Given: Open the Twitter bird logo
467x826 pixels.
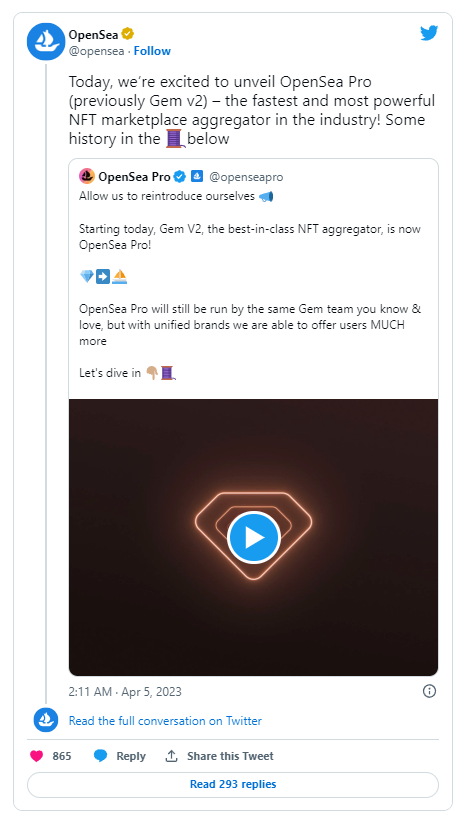Looking at the screenshot, I should 429,33.
